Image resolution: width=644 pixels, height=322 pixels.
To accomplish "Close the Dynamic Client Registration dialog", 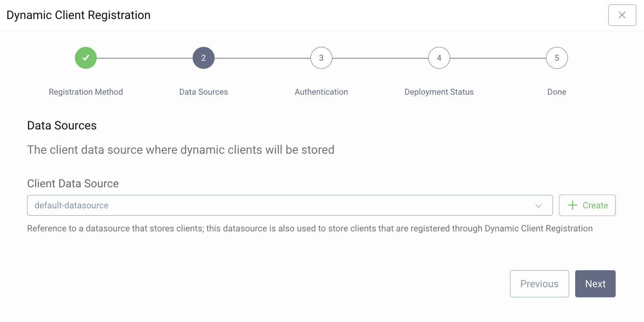I will 622,15.
